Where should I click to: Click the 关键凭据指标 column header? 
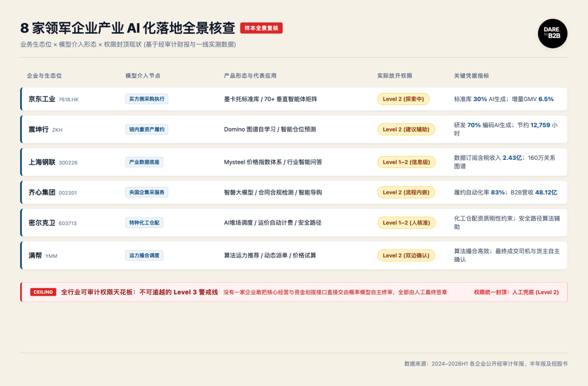click(472, 76)
